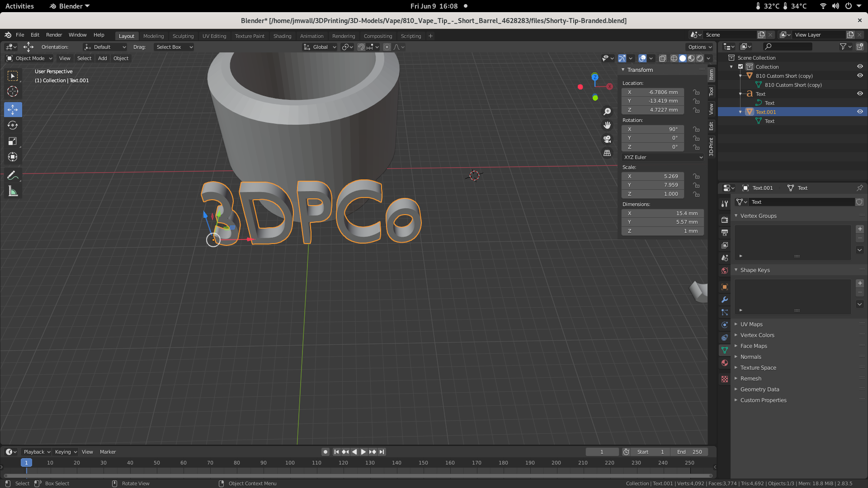Select the Measure tool

point(13,192)
